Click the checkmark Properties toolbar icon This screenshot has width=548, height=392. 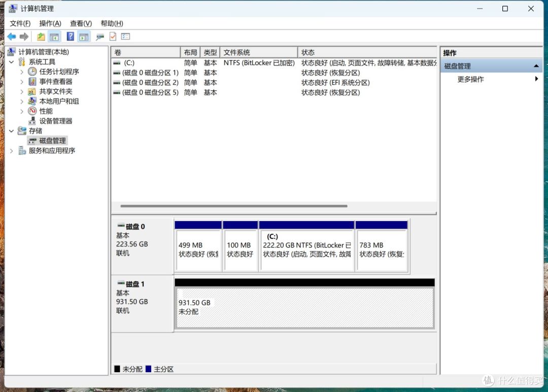point(113,37)
